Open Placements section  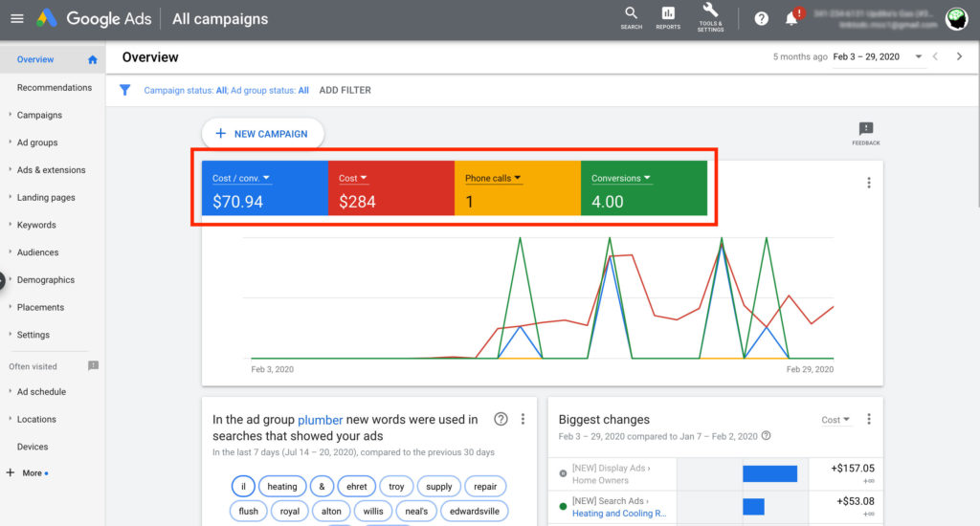pyautogui.click(x=40, y=307)
